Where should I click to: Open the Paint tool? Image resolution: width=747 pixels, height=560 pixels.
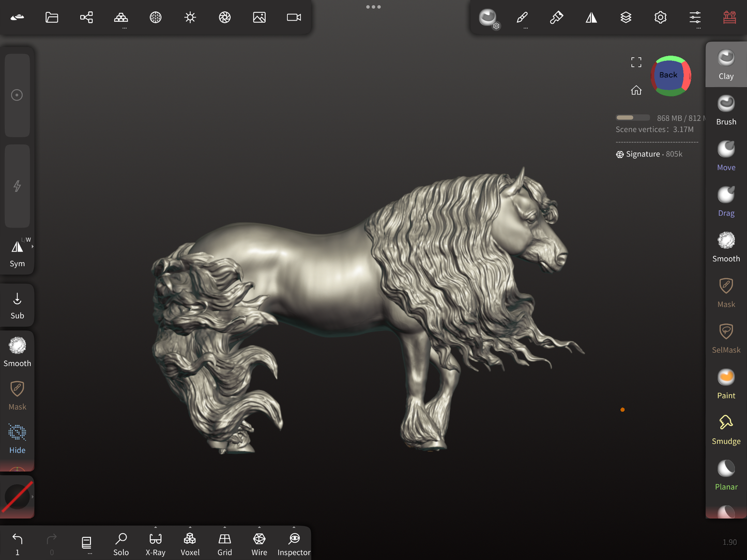tap(726, 384)
